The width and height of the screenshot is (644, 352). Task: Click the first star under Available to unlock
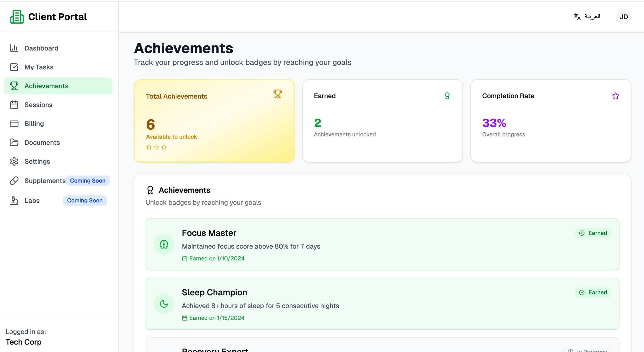click(149, 147)
